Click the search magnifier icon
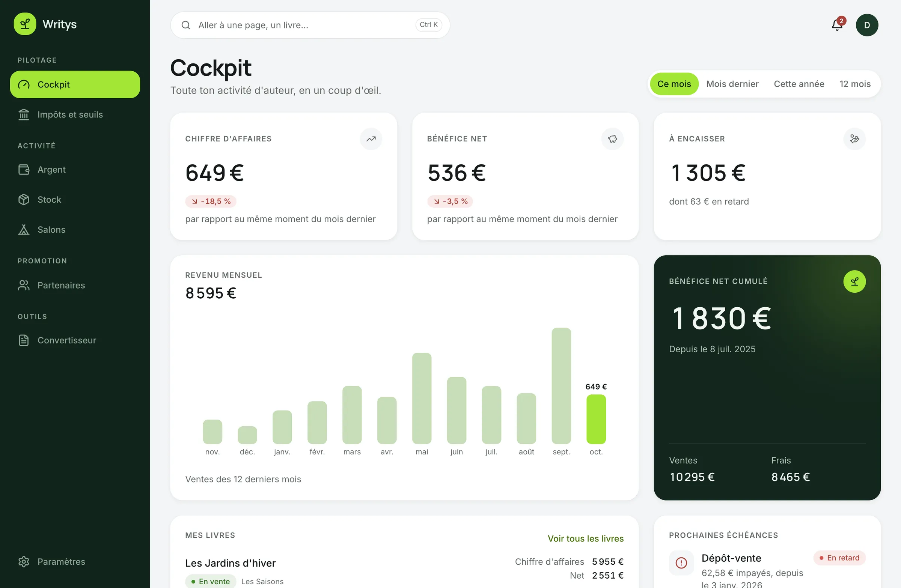Screen dimensions: 901x588 pyautogui.click(x=185, y=25)
